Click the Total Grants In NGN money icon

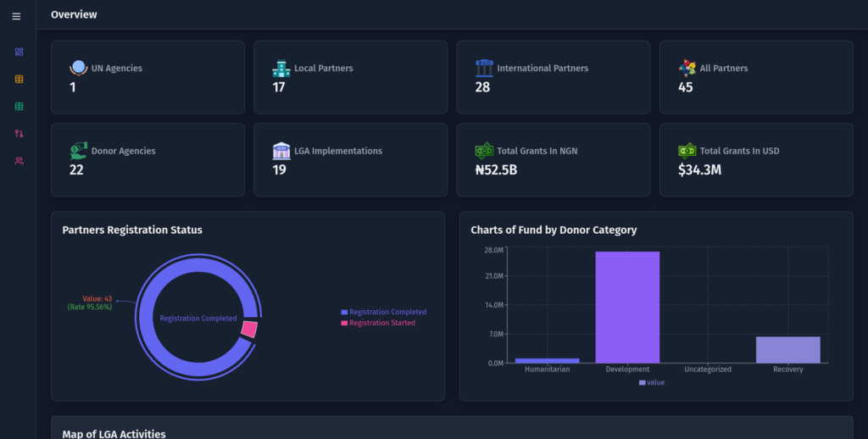(484, 151)
